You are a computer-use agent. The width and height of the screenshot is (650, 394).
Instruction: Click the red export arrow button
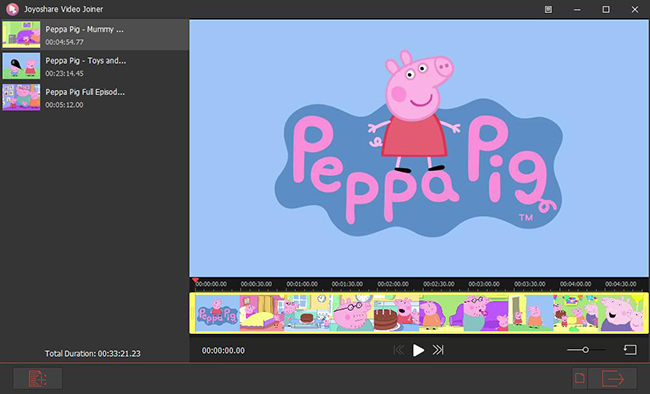coord(613,378)
